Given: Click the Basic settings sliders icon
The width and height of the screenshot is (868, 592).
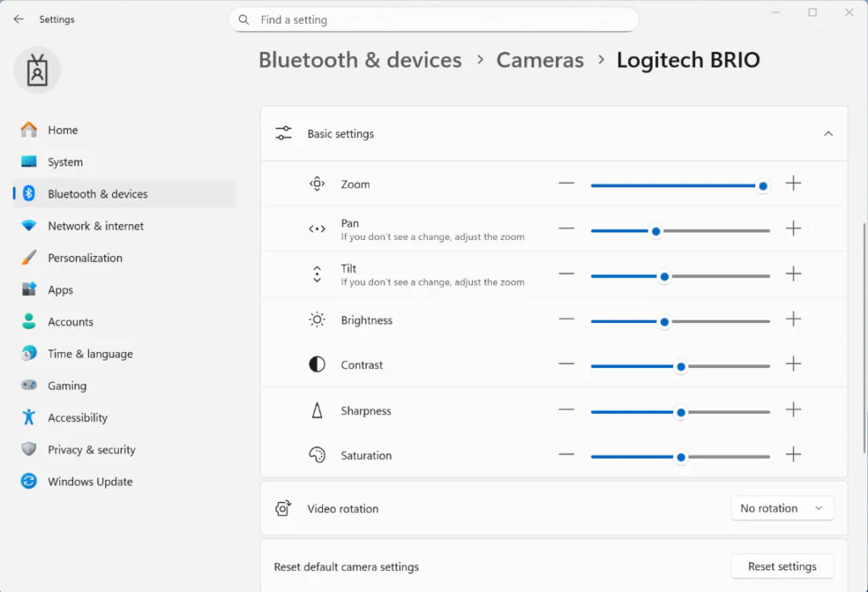Looking at the screenshot, I should coord(283,133).
